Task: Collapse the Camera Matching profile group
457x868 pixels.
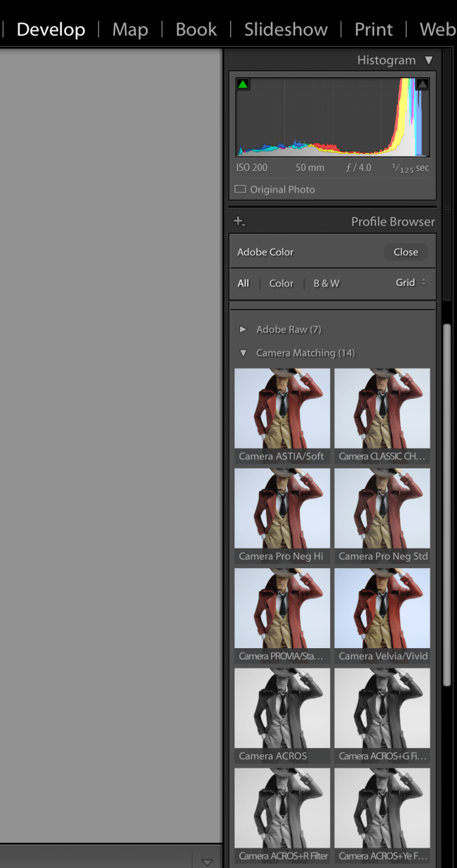Action: 244,353
